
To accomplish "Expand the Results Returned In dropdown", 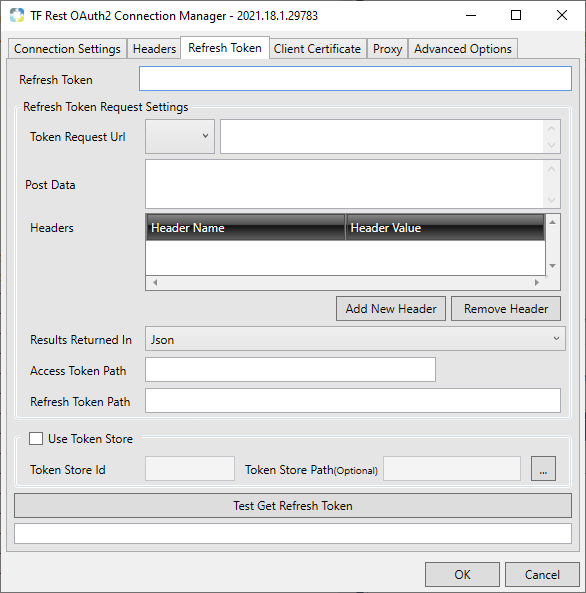I will coord(355,339).
